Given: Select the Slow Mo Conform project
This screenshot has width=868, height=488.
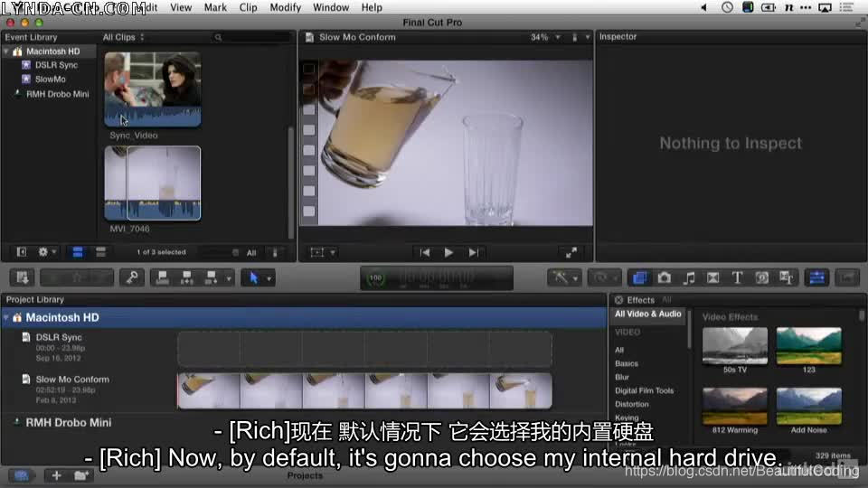Looking at the screenshot, I should click(72, 379).
